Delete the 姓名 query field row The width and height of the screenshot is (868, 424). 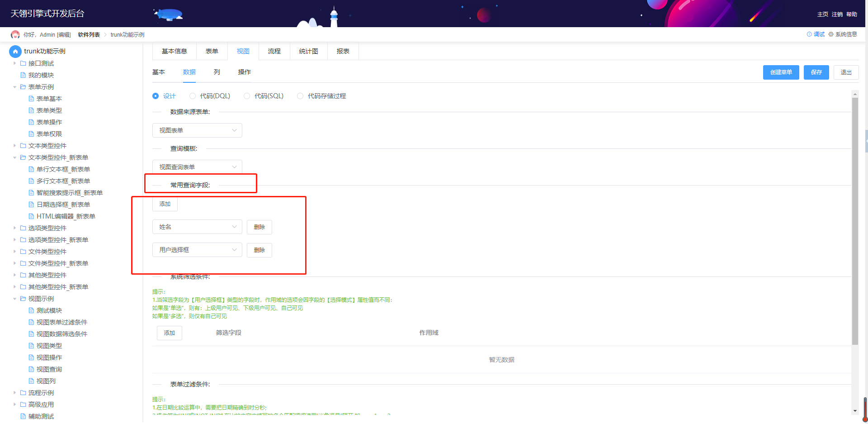[x=259, y=227]
